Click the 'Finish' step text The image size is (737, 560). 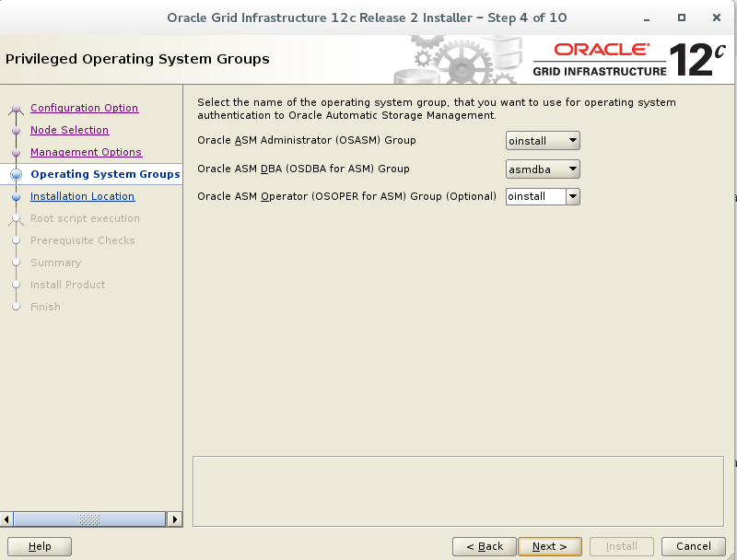pos(45,307)
